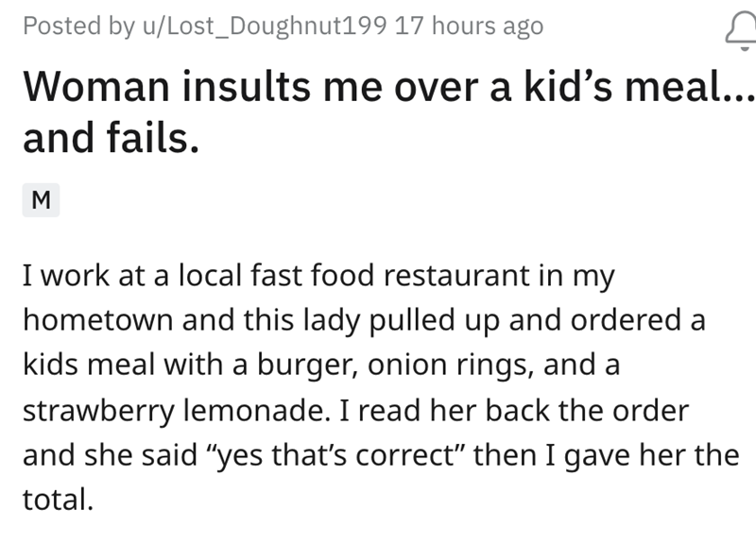Click the "and fails." title line

click(111, 138)
